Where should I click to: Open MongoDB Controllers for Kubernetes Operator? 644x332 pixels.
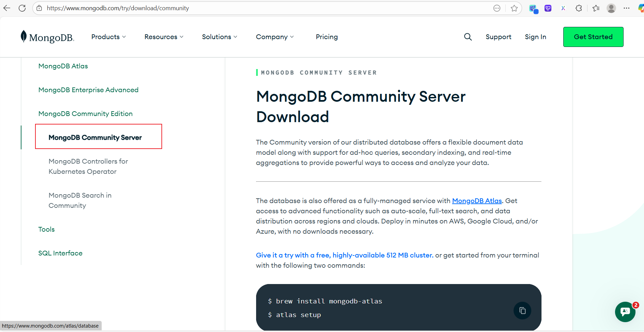(x=88, y=166)
